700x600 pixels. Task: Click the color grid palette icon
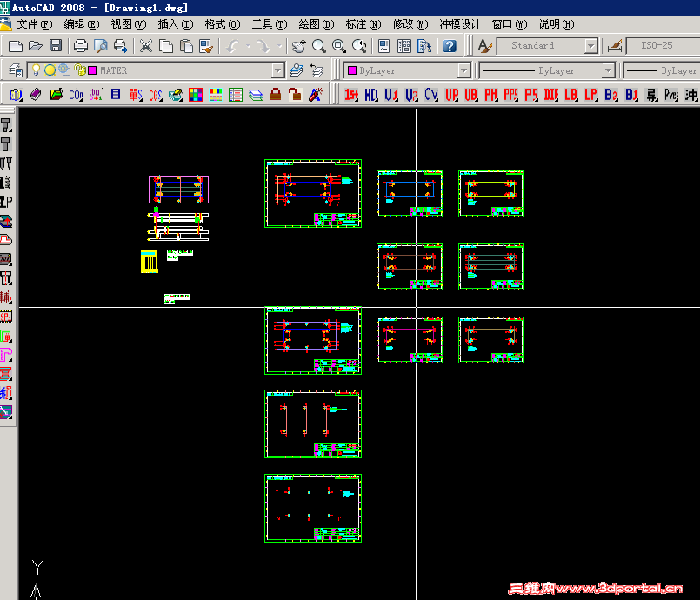(x=196, y=95)
